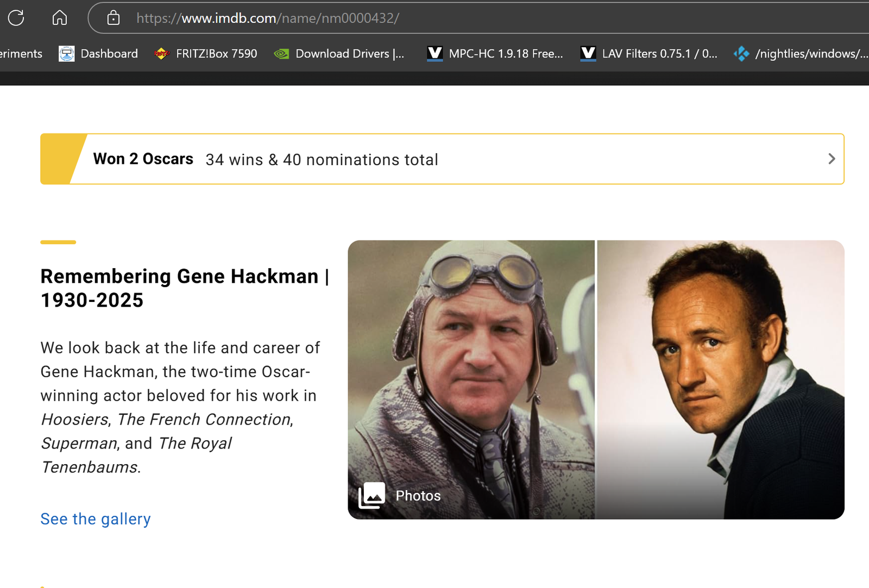
Task: Click the partially visible 'eriments' bookmark
Action: [21, 54]
